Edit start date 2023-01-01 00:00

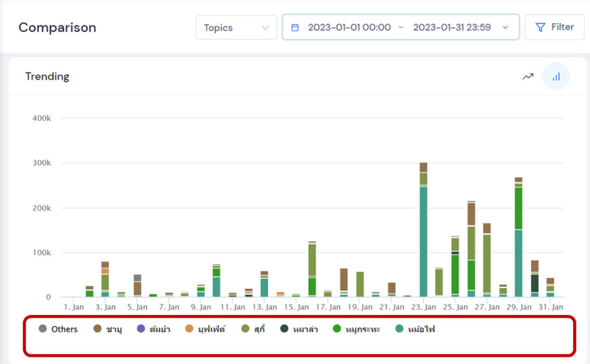tap(349, 28)
